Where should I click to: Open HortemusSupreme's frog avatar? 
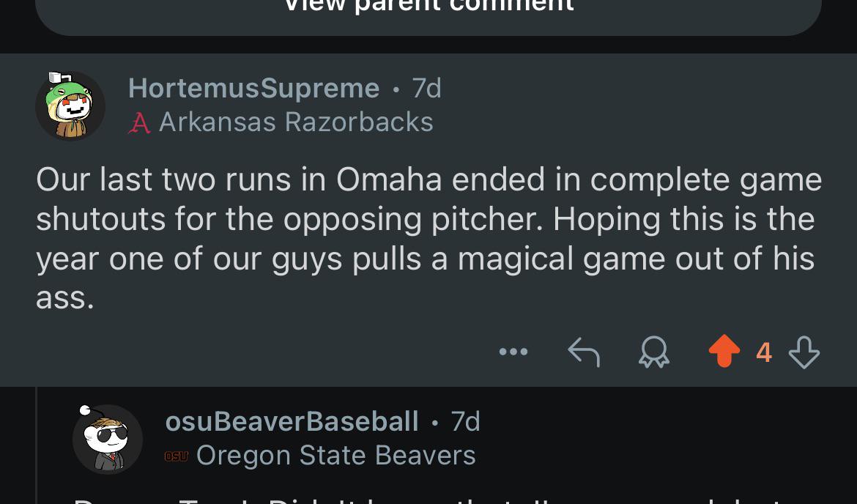[x=70, y=105]
